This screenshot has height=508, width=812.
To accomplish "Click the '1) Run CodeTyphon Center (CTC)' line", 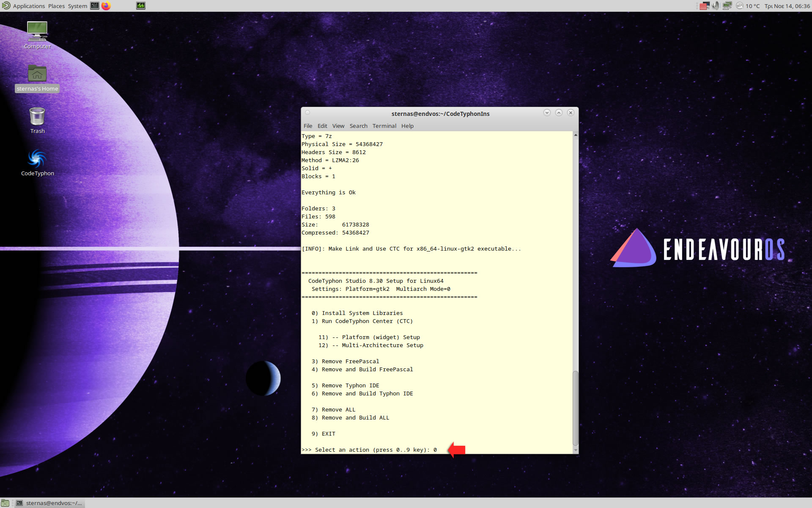I will (362, 321).
